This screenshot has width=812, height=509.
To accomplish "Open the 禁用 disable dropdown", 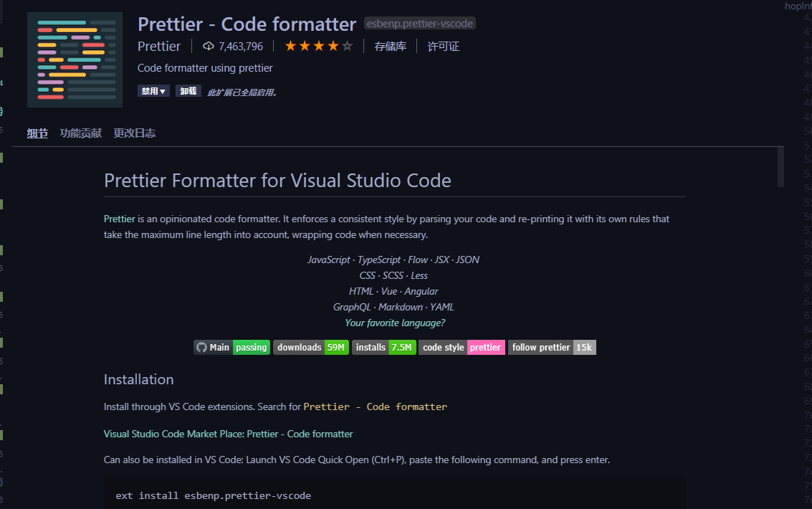I will pos(153,91).
